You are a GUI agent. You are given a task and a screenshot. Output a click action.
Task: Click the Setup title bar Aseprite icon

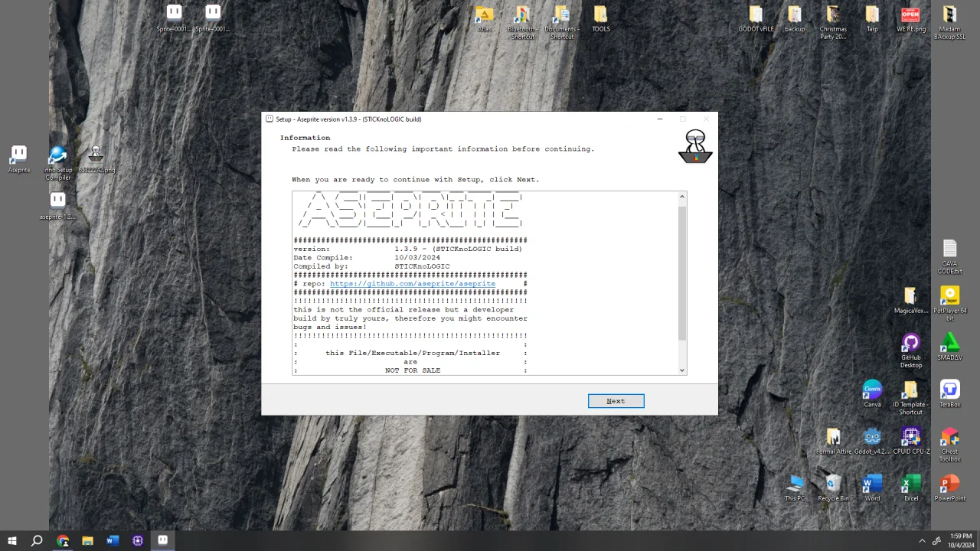[x=269, y=119]
